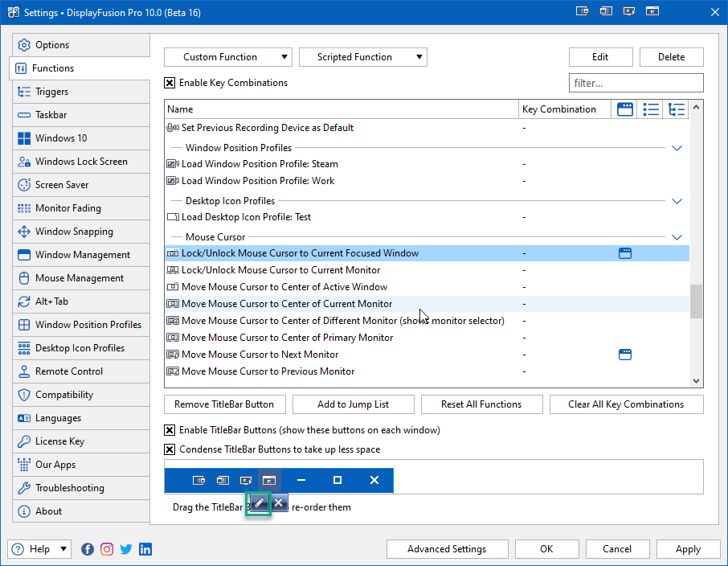Sort by the Key Combination column header
This screenshot has width=728, height=566.
pos(565,109)
